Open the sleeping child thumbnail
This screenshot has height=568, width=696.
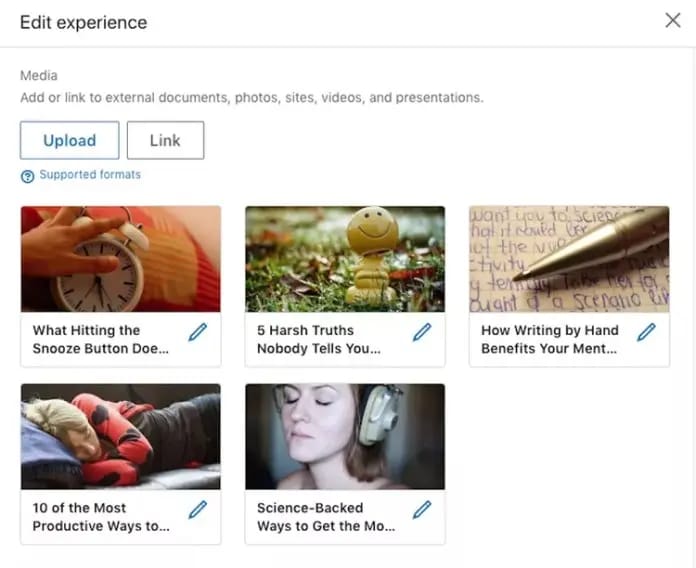[x=121, y=437]
